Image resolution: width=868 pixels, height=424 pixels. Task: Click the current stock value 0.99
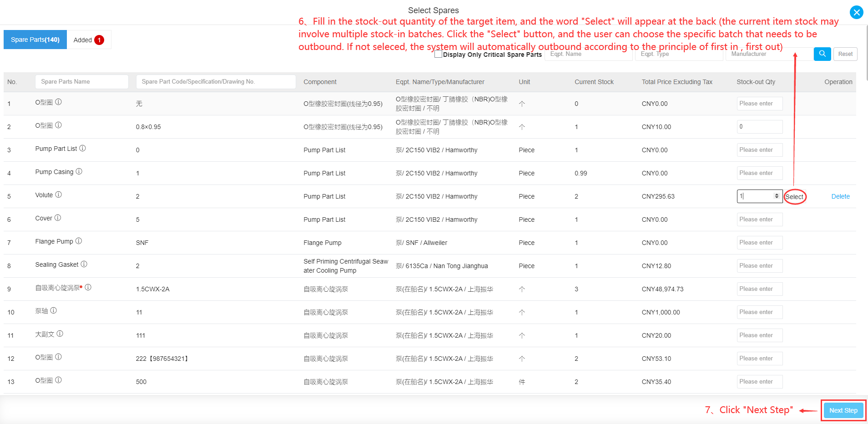coord(580,173)
